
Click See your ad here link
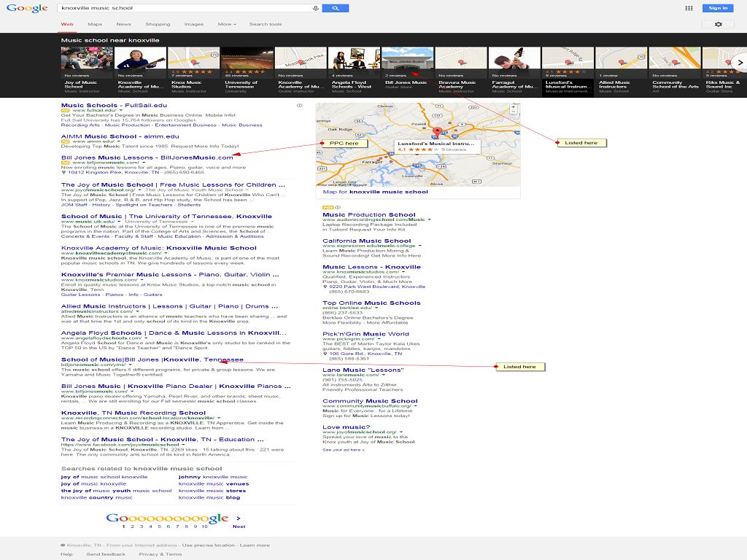coord(343,449)
